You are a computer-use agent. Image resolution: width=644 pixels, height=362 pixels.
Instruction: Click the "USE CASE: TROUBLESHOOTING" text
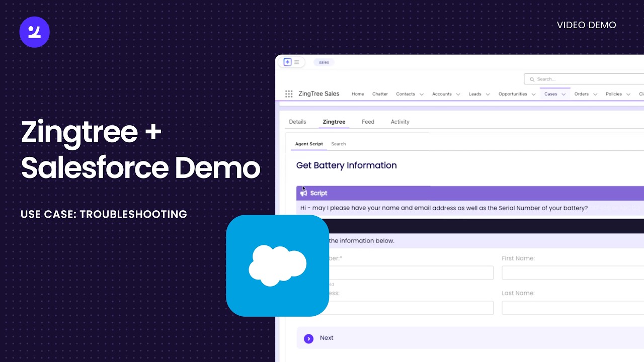click(104, 214)
